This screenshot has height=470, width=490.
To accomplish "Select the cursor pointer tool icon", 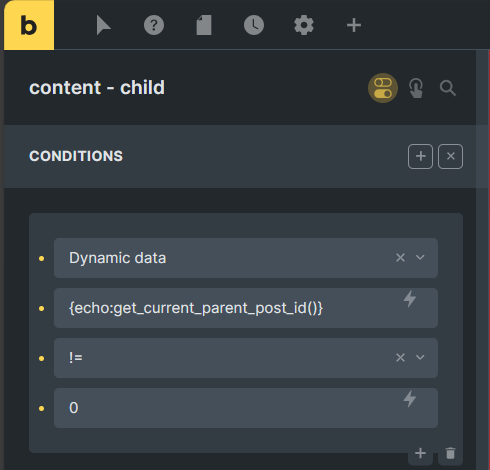I will 103,25.
